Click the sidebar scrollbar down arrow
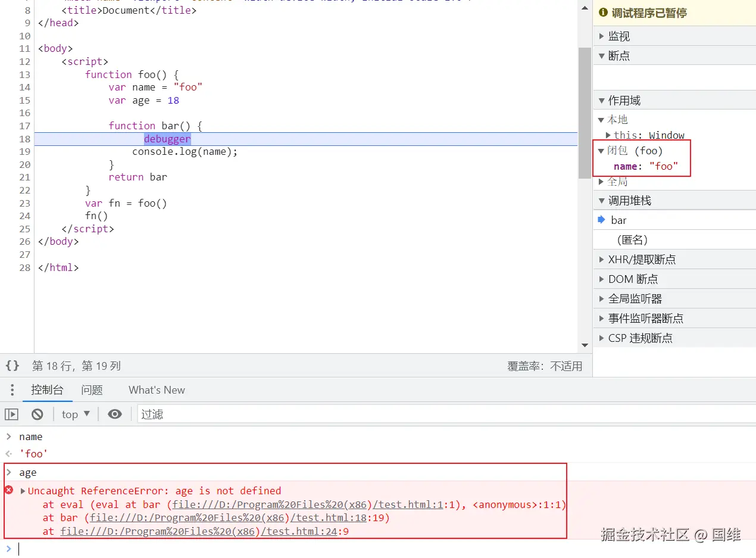The width and height of the screenshot is (756, 558). (585, 345)
